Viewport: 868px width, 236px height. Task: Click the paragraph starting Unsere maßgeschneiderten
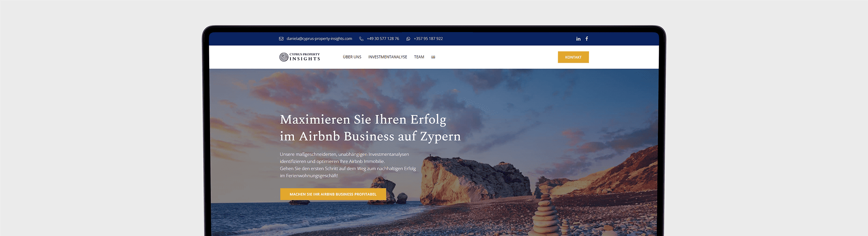348,165
